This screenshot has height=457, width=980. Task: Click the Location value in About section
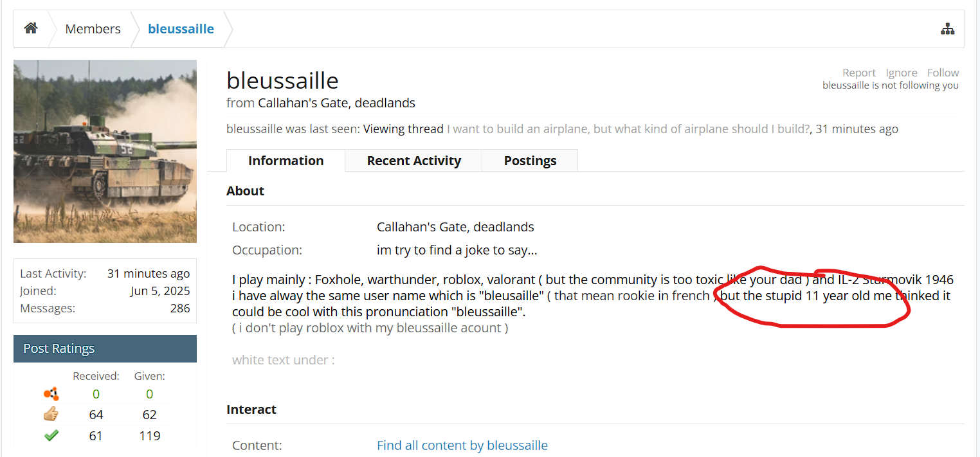[x=455, y=227]
